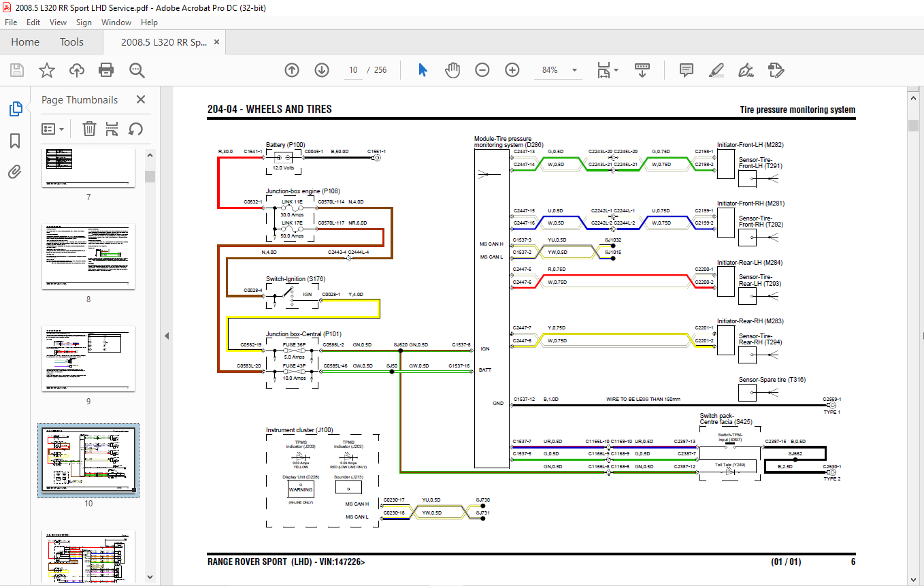Screen dimensions: 924x586
Task: Select the page 10 thumbnail
Action: pyautogui.click(x=88, y=461)
